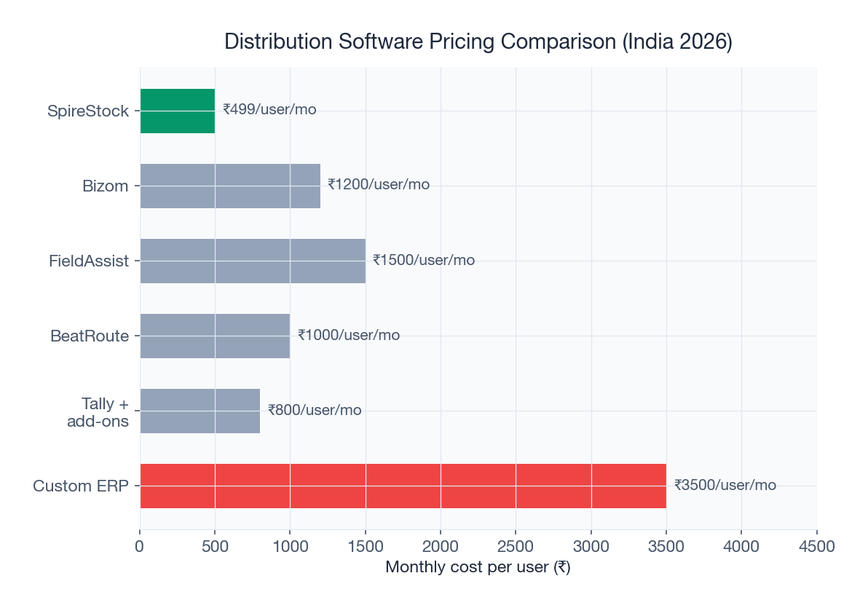The width and height of the screenshot is (868, 608).
Task: Click the ₹800/user/mo label
Action: 315,410
